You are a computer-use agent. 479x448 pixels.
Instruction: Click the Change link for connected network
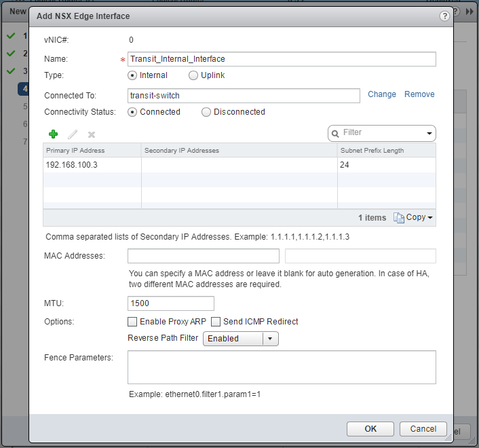click(382, 94)
